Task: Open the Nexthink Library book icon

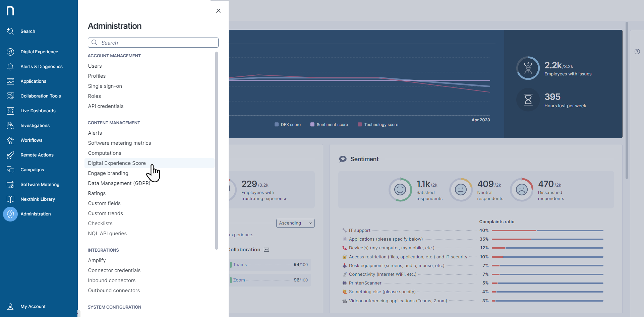Action: 10,199
